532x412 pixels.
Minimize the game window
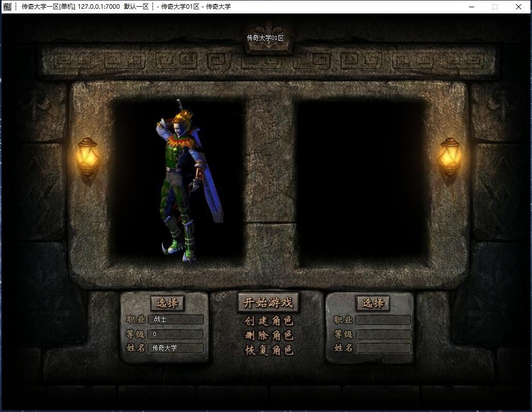[x=471, y=6]
